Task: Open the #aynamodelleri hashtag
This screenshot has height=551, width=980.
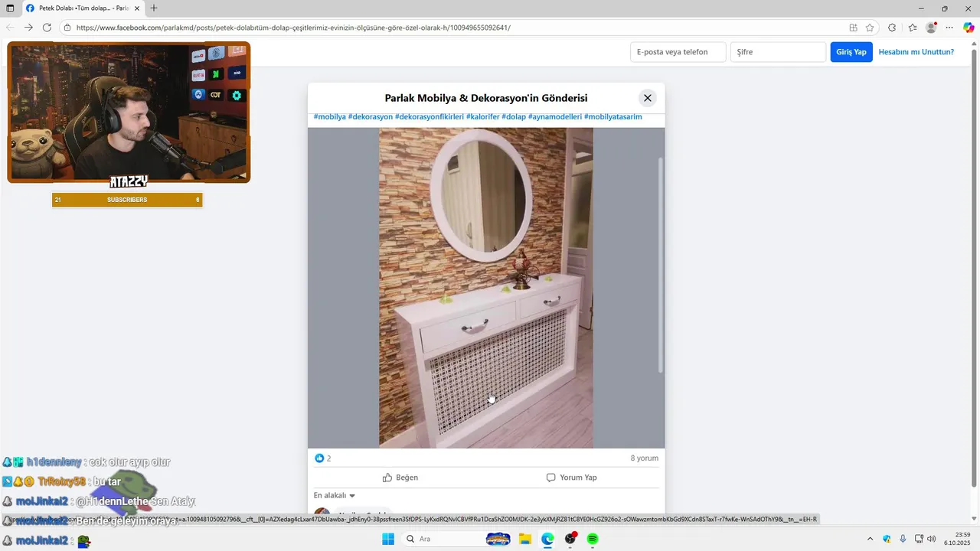Action: coord(555,117)
